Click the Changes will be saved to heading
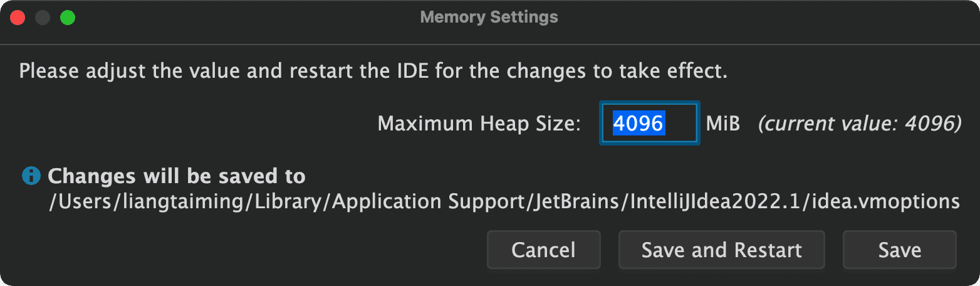Image resolution: width=980 pixels, height=286 pixels. pyautogui.click(x=177, y=176)
